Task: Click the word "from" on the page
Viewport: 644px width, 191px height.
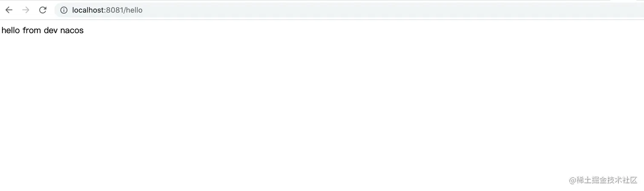Action: click(x=32, y=30)
